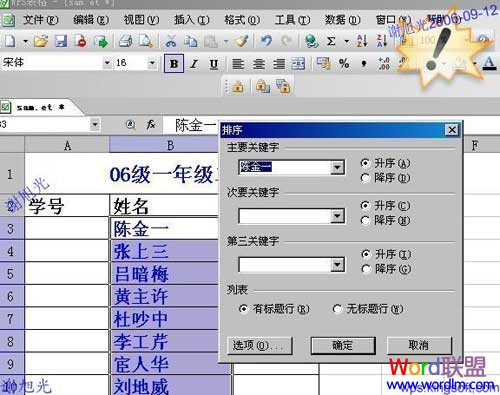The height and width of the screenshot is (395, 500).
Task: Align text right
Action: click(279, 64)
